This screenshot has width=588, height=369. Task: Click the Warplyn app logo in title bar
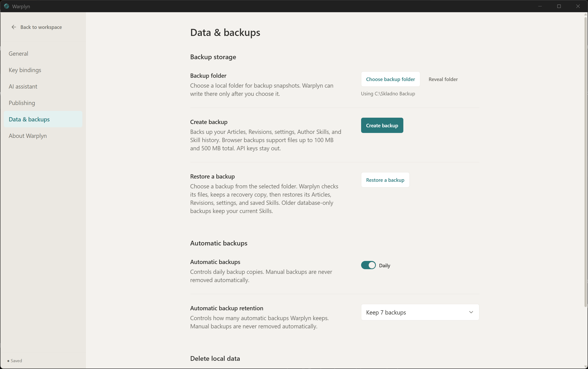pyautogui.click(x=7, y=6)
